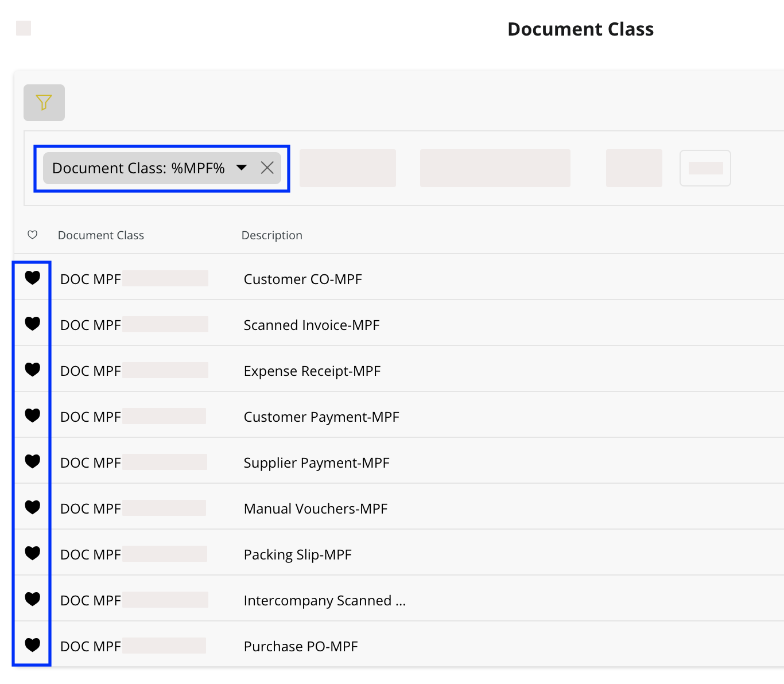Remove the Document Class %MPF% filter

[267, 168]
